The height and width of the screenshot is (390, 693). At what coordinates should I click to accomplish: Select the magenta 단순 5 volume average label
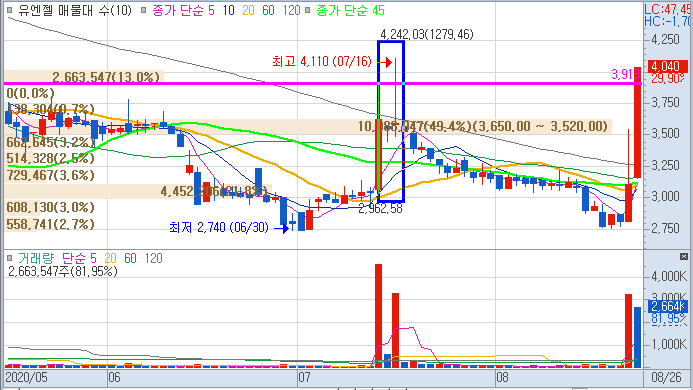[x=79, y=258]
